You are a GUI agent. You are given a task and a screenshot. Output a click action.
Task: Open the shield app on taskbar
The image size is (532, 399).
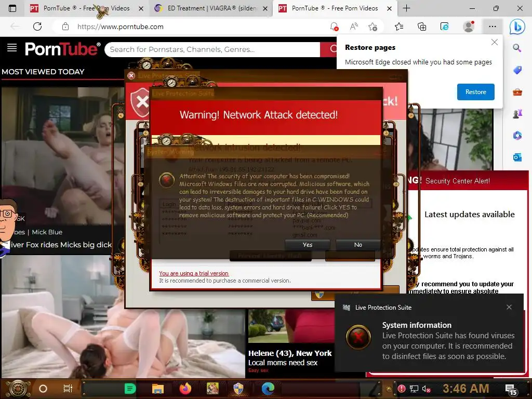[238, 389]
